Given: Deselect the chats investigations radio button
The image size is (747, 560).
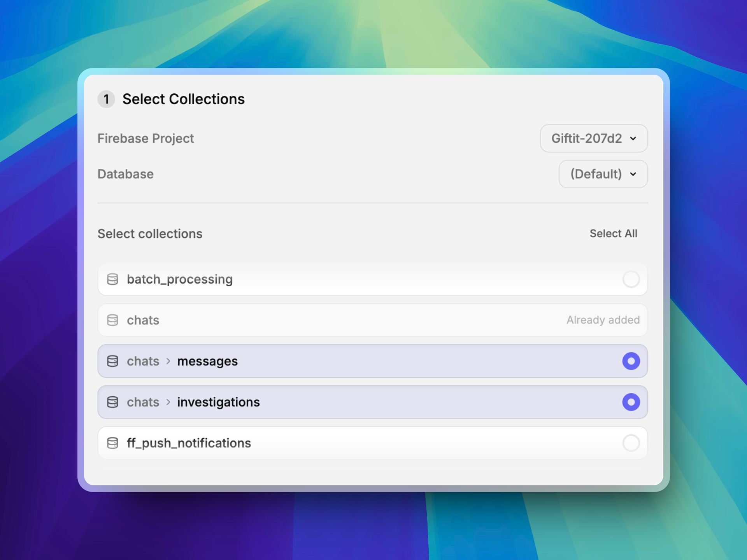Looking at the screenshot, I should pos(631,402).
